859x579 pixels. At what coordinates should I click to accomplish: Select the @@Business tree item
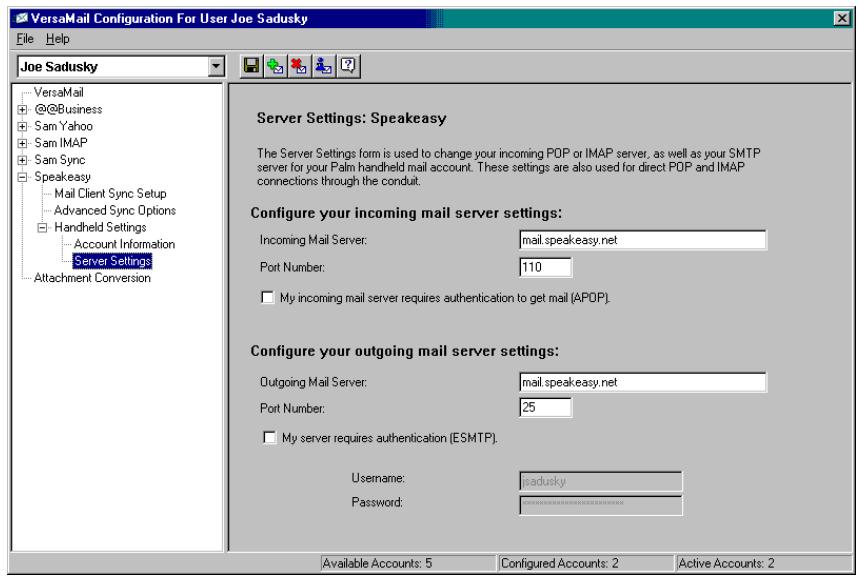pyautogui.click(x=68, y=109)
